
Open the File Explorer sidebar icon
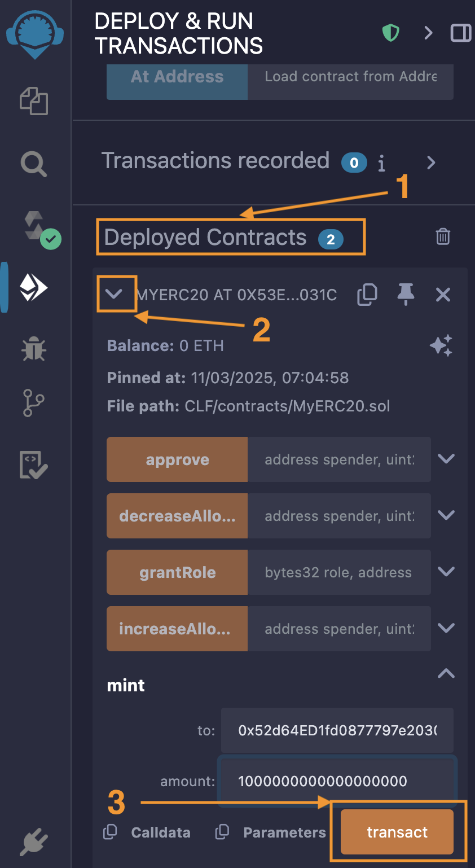34,102
